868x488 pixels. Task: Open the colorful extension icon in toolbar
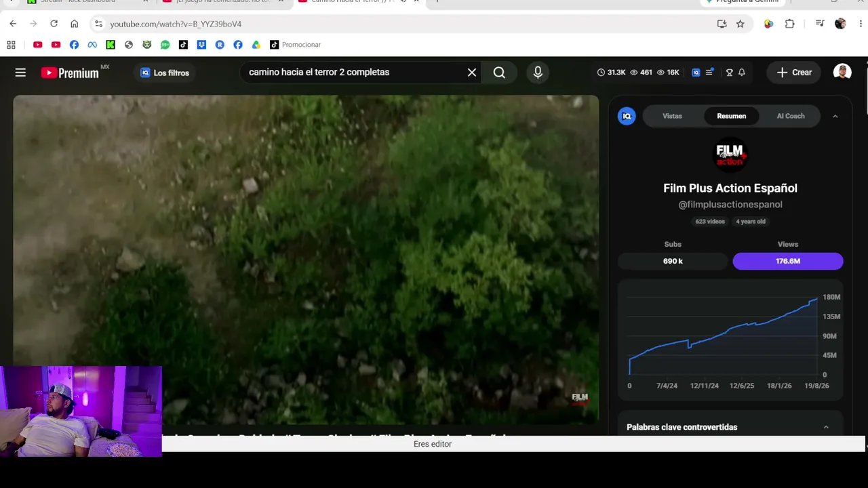(768, 24)
